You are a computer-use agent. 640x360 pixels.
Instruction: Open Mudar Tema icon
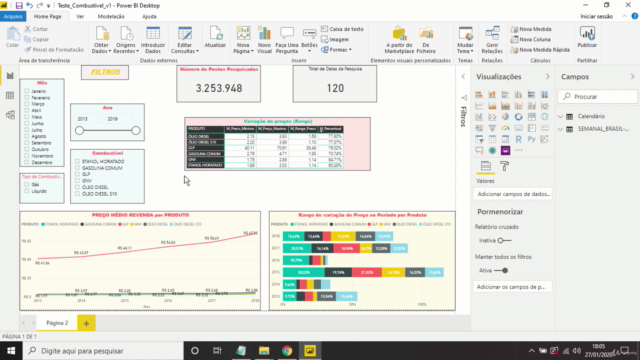pyautogui.click(x=465, y=33)
